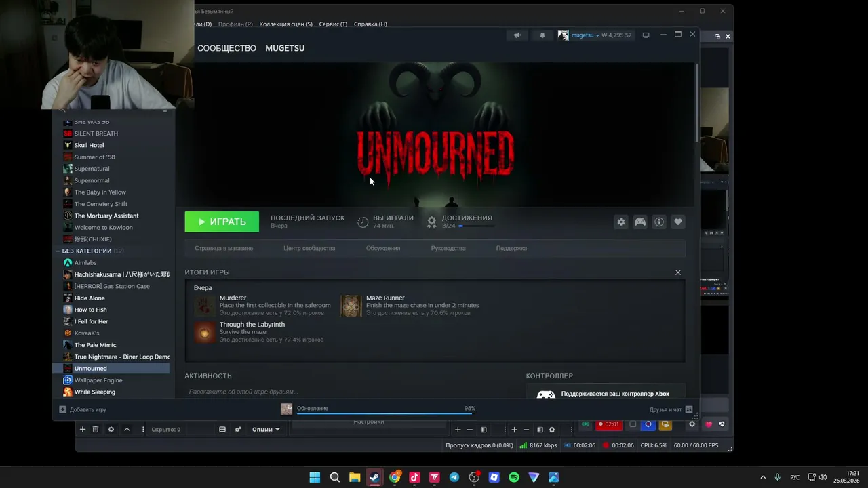The height and width of the screenshot is (488, 868).
Task: Open OBS Options dropdown
Action: pyautogui.click(x=266, y=429)
